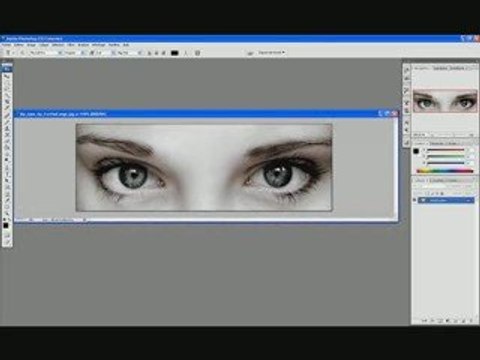Click the blue channel slider in Color panel
The width and height of the screenshot is (480, 360).
(446, 163)
